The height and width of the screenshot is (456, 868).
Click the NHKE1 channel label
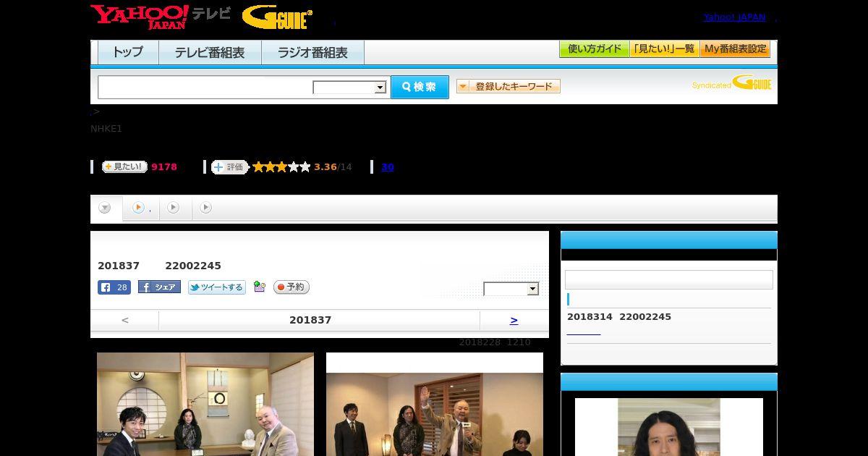point(106,129)
